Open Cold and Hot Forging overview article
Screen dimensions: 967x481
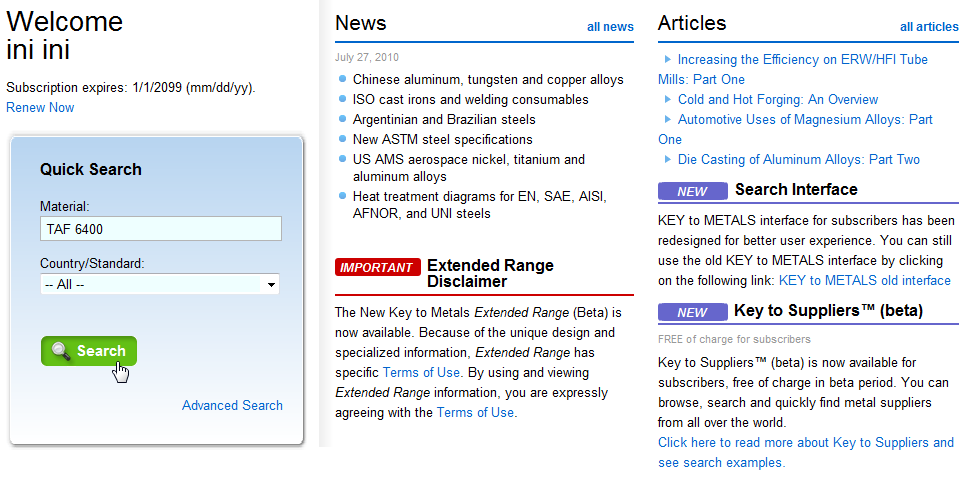tap(777, 100)
